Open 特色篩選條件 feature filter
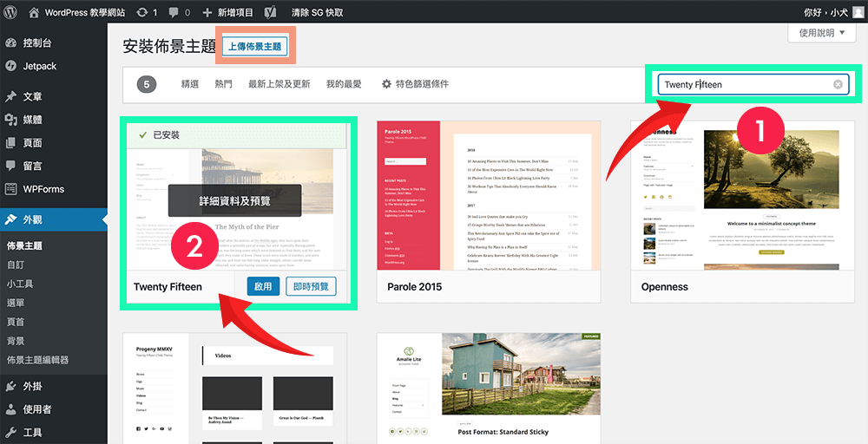868x444 pixels. pos(415,84)
